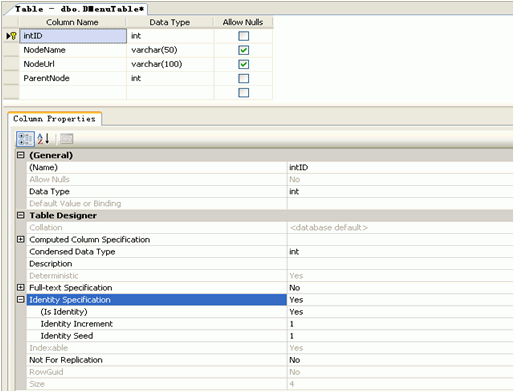Select the Identity Seed property
The image size is (514, 392).
click(157, 335)
